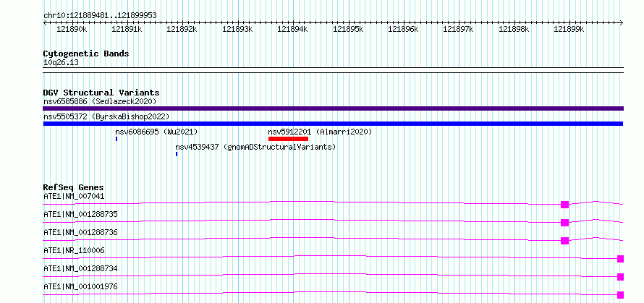Click the right arrowhead of the coordinate ruler
Image resolution: width=644 pixels, height=303 pixels.
(x=622, y=22)
